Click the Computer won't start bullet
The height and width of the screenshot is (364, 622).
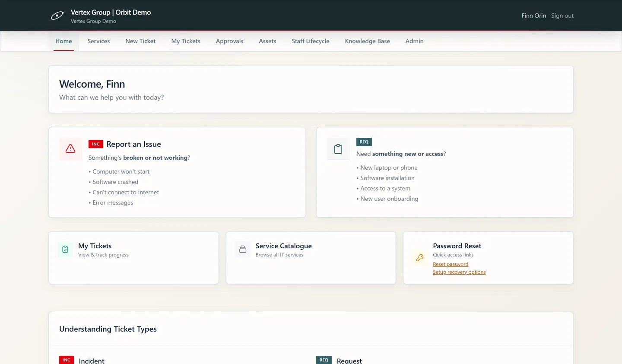(x=119, y=171)
